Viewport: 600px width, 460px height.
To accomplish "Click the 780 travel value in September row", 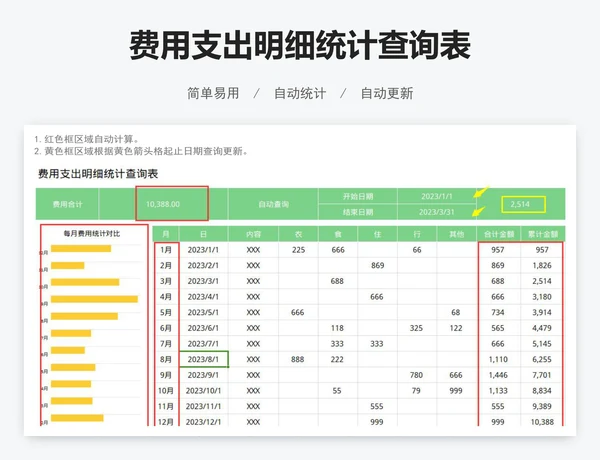I will [416, 375].
